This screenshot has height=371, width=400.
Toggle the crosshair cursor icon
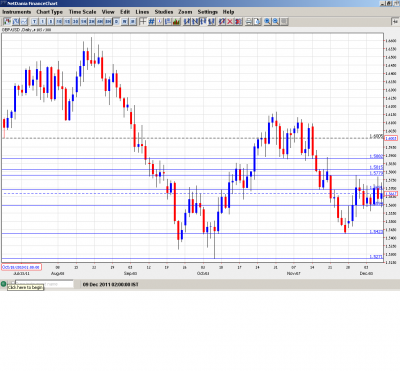point(143,22)
